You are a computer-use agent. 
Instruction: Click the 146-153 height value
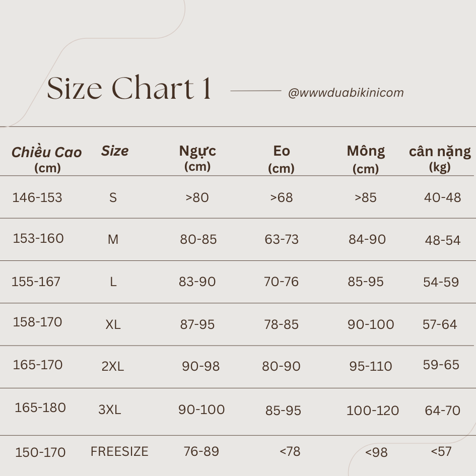(x=37, y=197)
